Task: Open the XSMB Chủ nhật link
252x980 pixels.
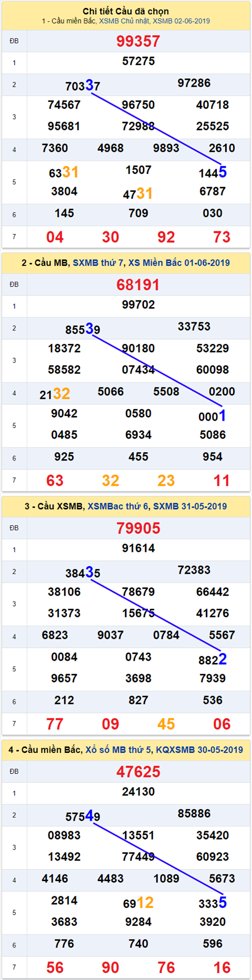Action: coord(124,21)
